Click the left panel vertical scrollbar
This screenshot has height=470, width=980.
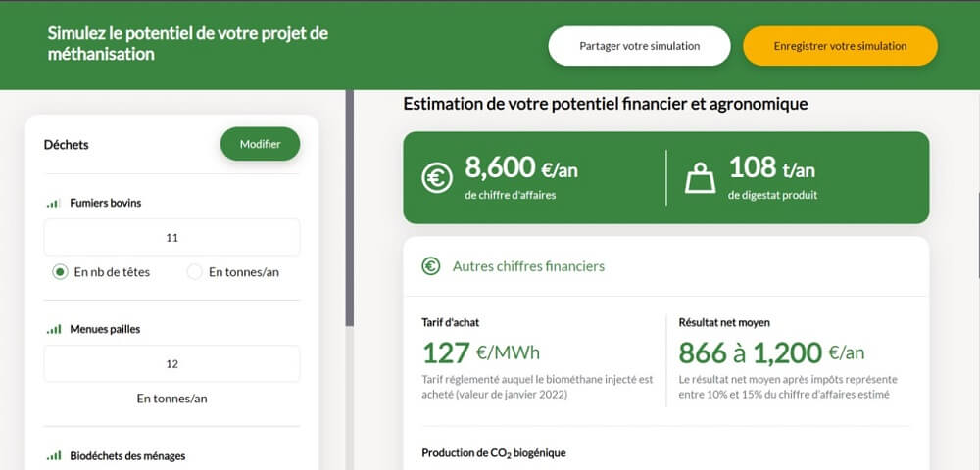click(350, 208)
